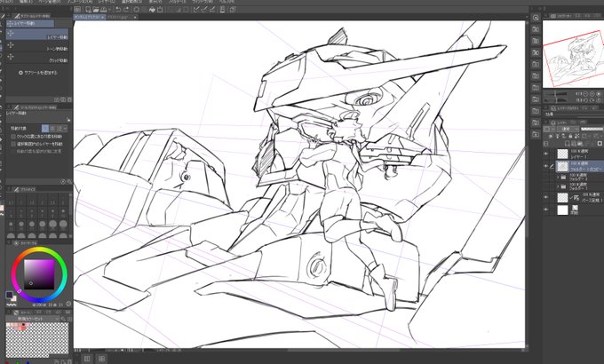Redo the last undone action

126,10
